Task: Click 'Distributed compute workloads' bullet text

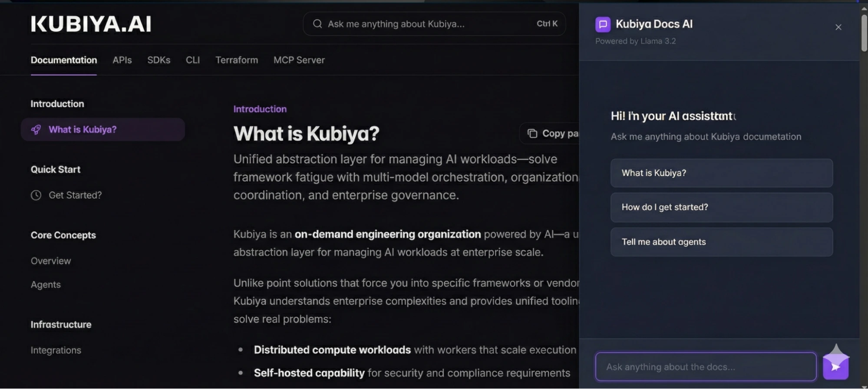Action: [x=332, y=349]
